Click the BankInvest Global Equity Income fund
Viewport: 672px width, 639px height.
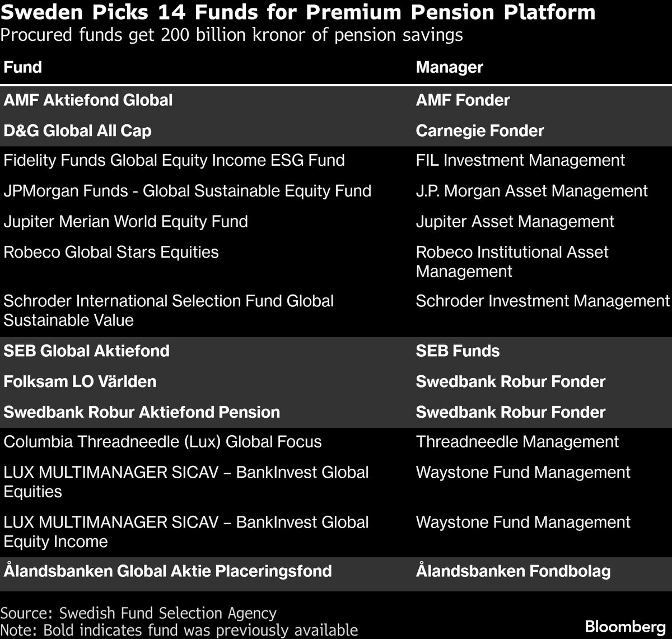186,531
